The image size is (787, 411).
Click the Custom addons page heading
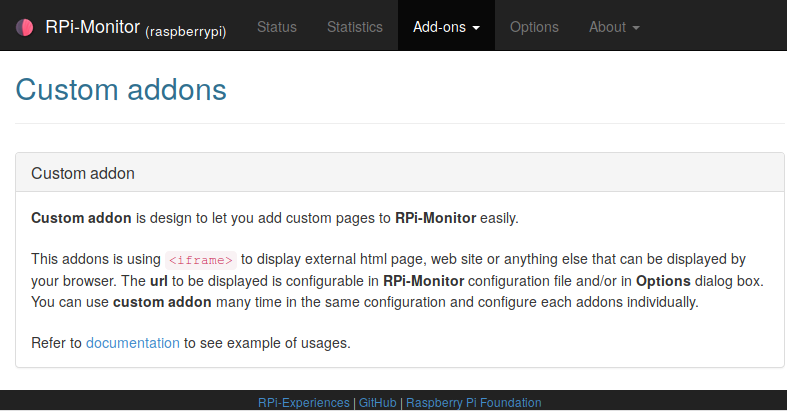pyautogui.click(x=121, y=90)
